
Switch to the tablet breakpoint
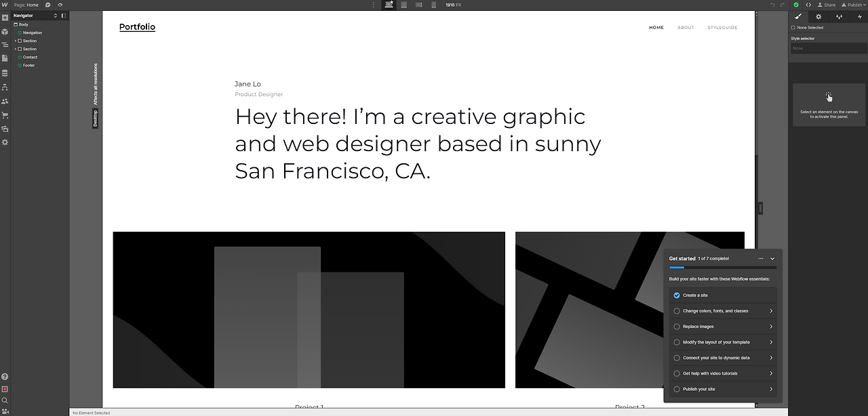point(404,5)
